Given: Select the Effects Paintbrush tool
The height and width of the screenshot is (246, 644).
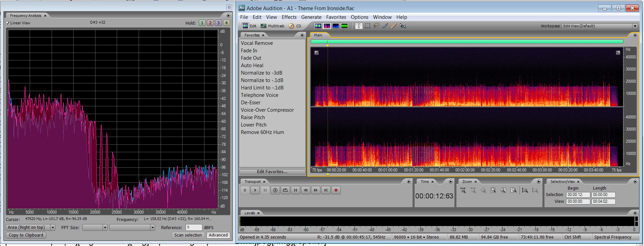Looking at the screenshot, I should click(385, 26).
